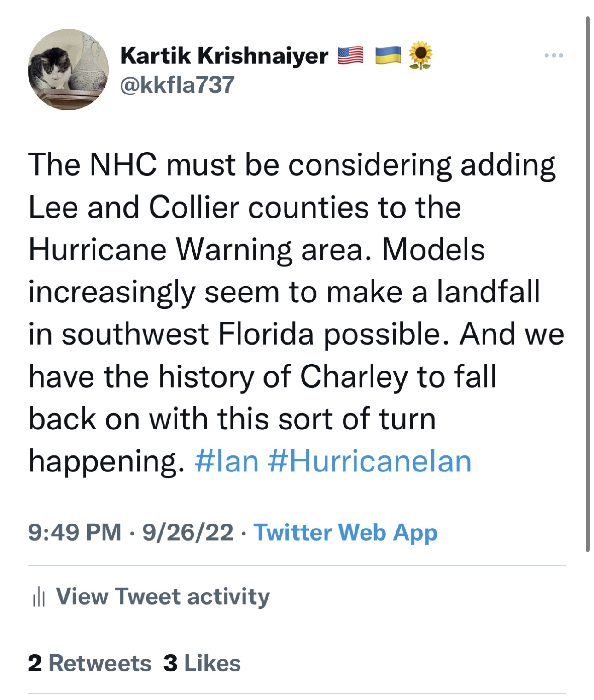
Task: Click the 9/26/22 tweet date
Action: click(187, 532)
